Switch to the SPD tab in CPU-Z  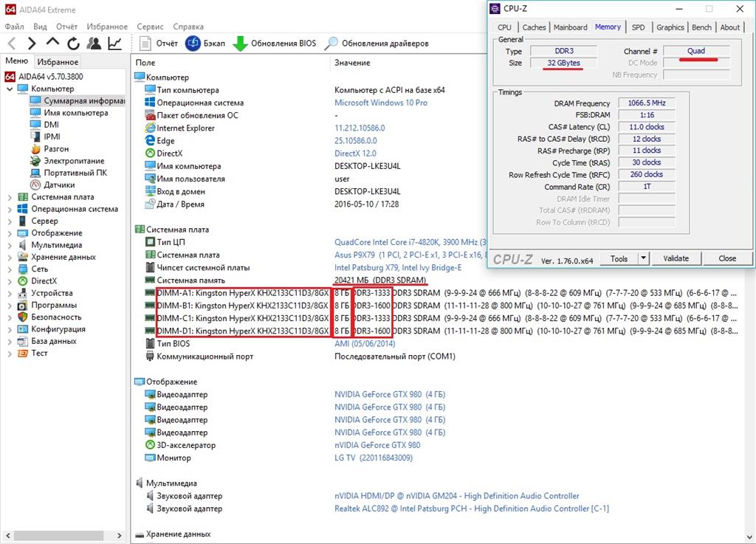point(639,27)
